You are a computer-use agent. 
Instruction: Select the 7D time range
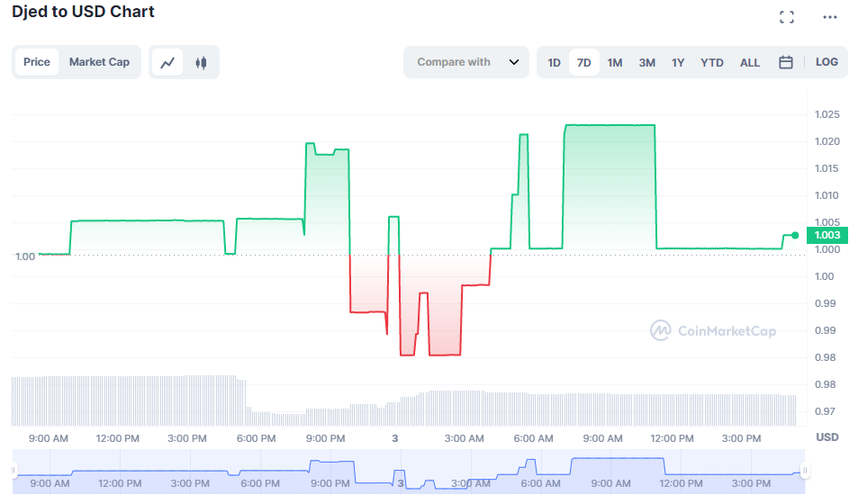pyautogui.click(x=583, y=63)
